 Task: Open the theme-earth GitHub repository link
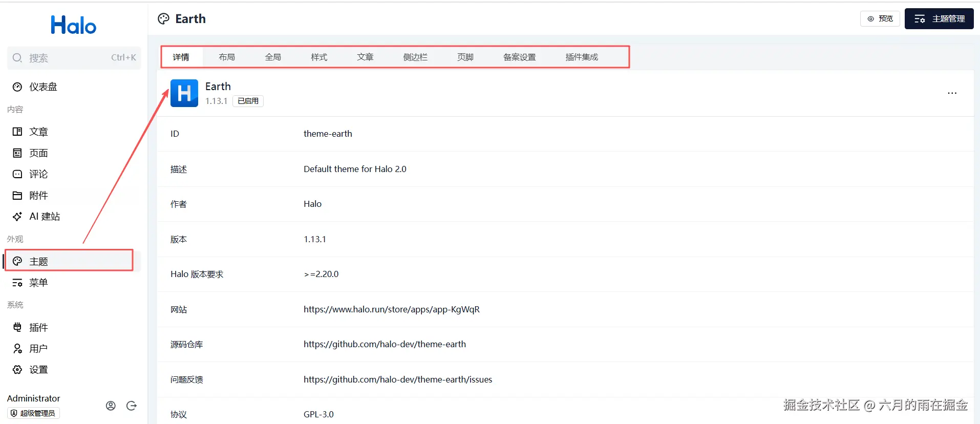385,344
